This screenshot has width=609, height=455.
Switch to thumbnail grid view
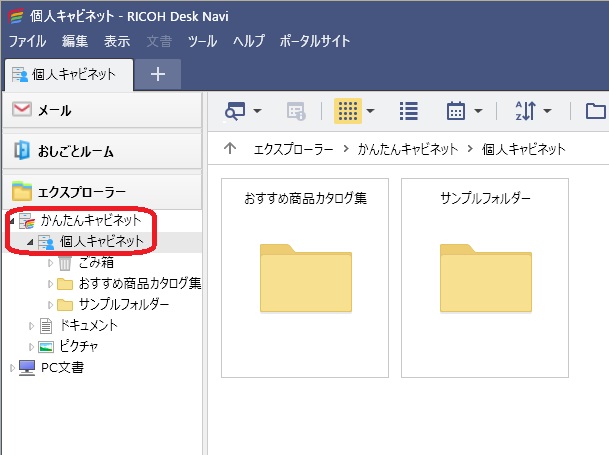tap(348, 111)
